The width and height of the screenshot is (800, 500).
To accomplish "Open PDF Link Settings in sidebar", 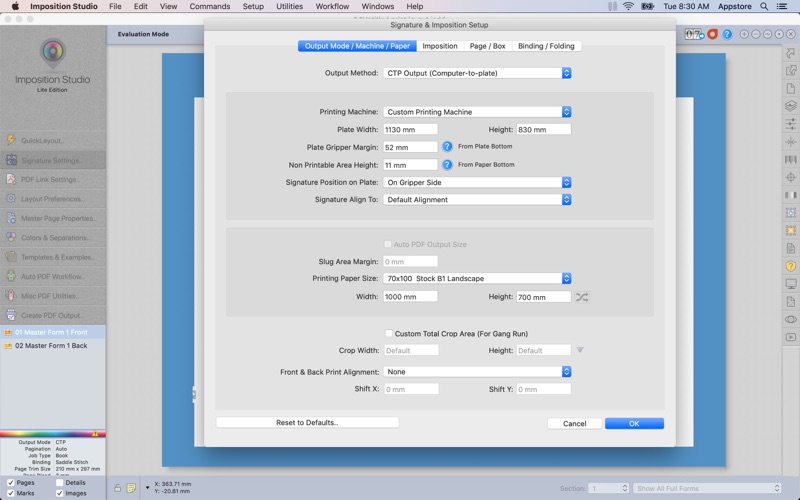I will [x=53, y=180].
